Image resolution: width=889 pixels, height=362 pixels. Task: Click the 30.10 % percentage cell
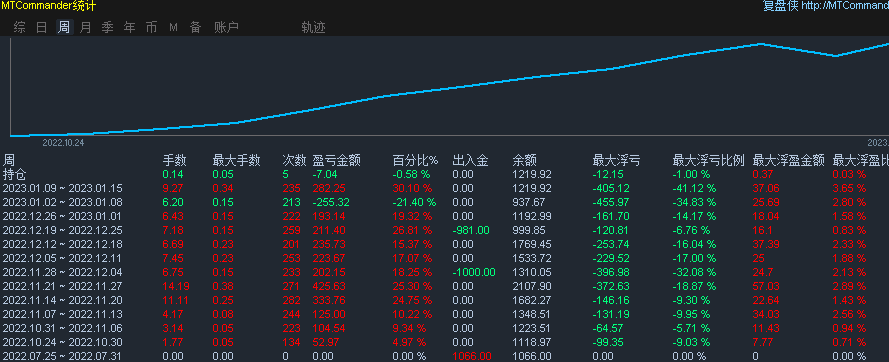[x=412, y=188]
